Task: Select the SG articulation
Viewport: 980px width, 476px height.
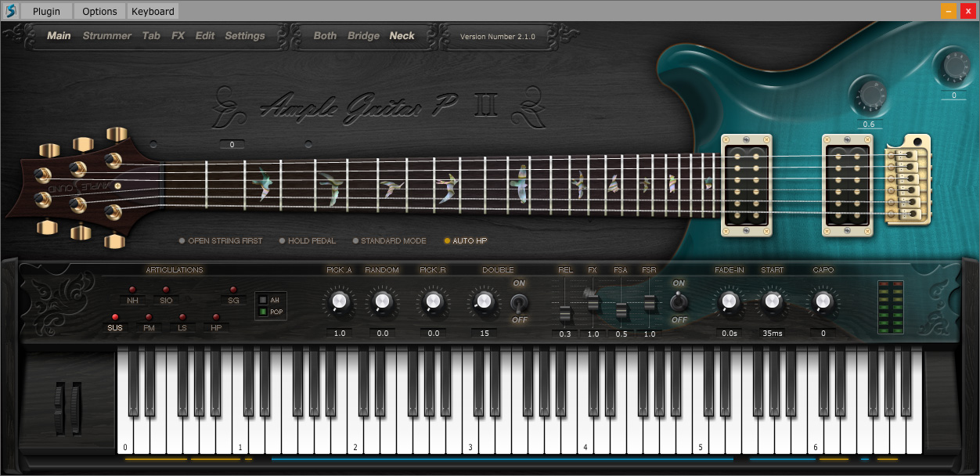Action: 232,298
